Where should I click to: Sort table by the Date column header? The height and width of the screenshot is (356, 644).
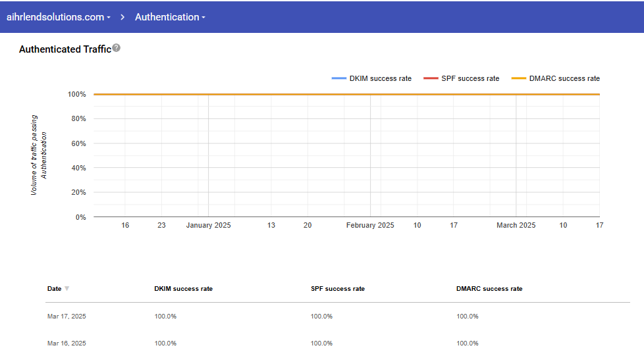pos(54,289)
